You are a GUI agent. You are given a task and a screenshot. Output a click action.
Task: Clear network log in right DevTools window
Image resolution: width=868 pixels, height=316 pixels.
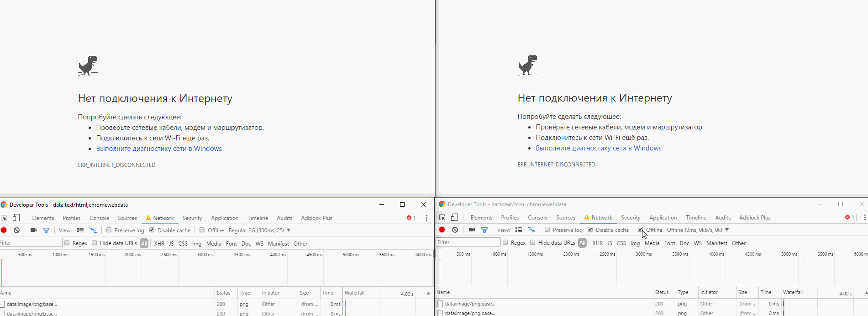point(455,230)
